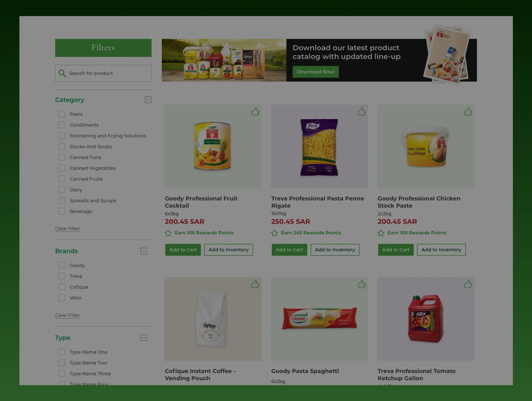Focus the Search for product field
The height and width of the screenshot is (401, 532).
(103, 73)
